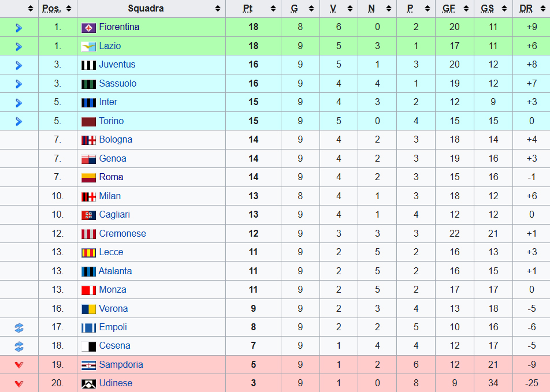Sort by DR goal difference column
The height and width of the screenshot is (392, 550).
[542, 9]
